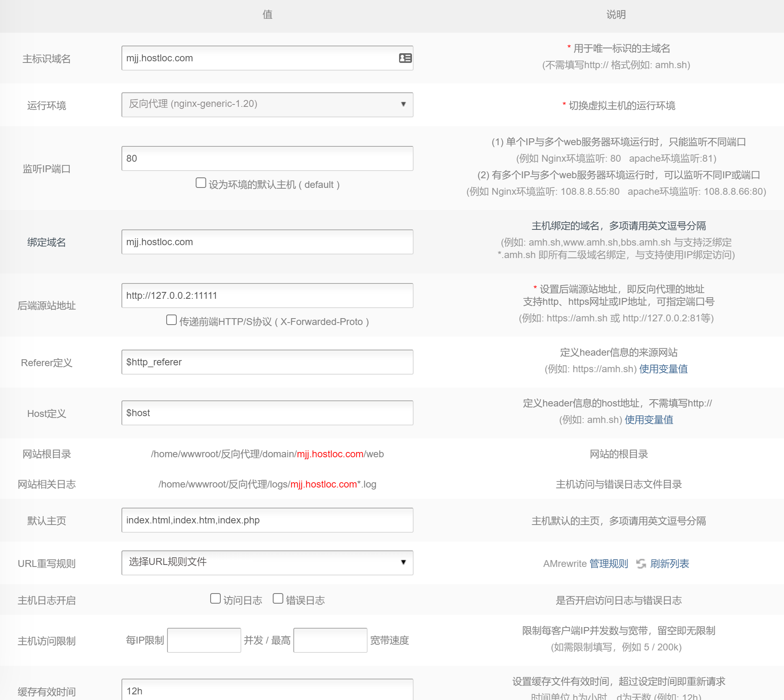Click the URL重写规则 row label
This screenshot has width=784, height=700.
pos(46,564)
